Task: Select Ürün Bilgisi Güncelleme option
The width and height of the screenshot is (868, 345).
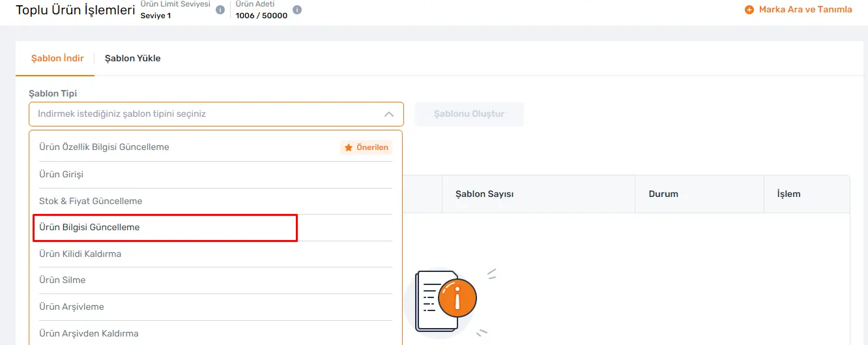Action: (216, 228)
